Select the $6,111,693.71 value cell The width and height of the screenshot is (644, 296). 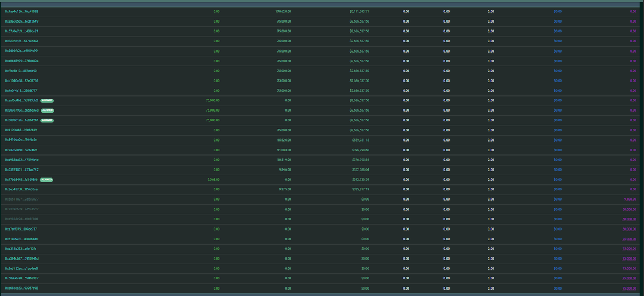click(x=359, y=11)
